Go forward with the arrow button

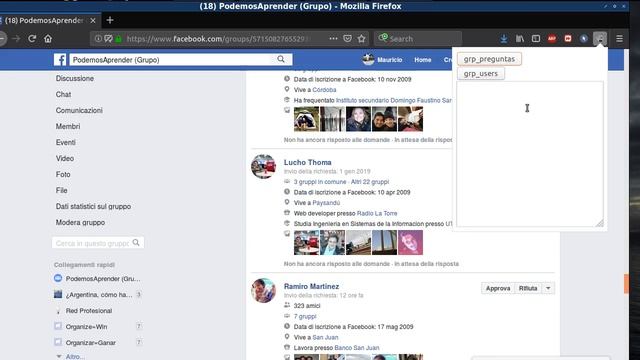pyautogui.click(x=16, y=39)
